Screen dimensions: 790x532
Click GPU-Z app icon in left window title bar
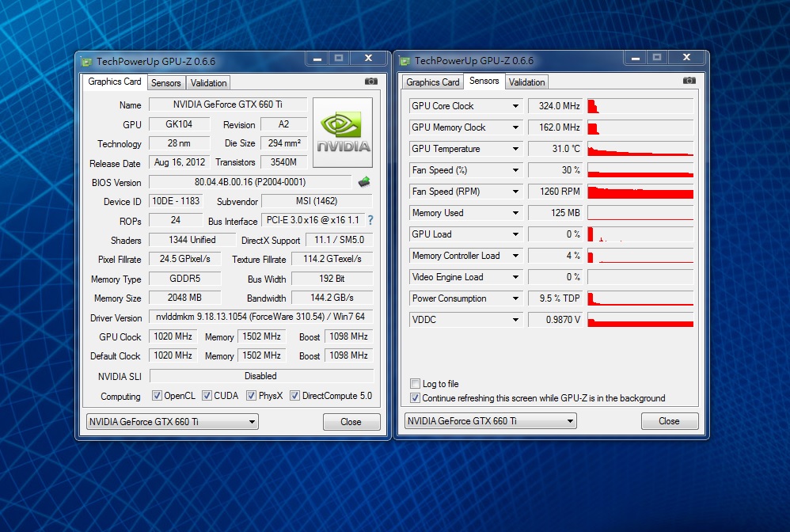pos(87,62)
